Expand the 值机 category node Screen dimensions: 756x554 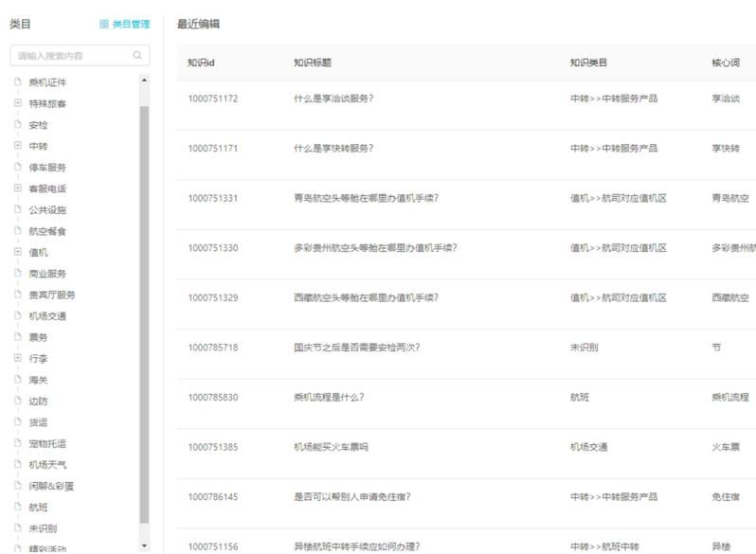[x=17, y=252]
